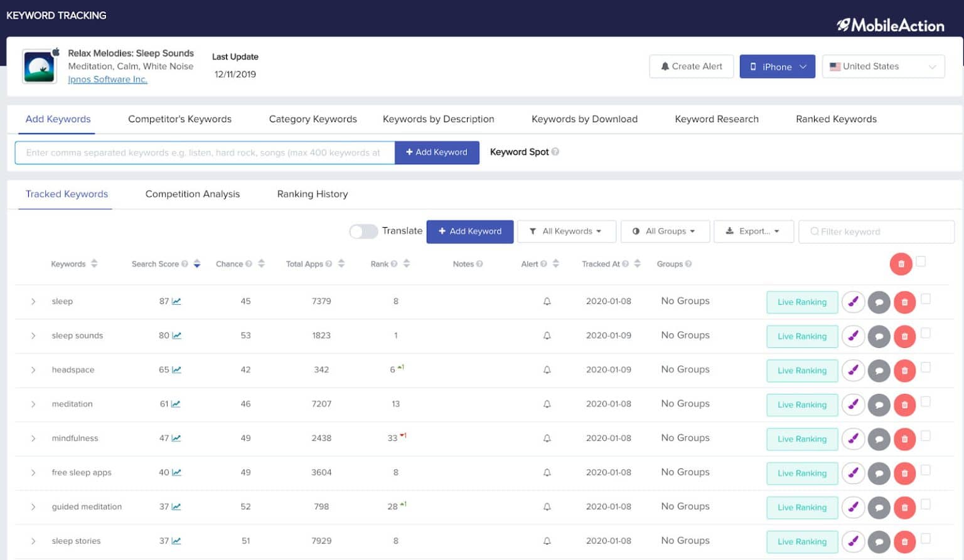Check the checkbox for meditation row
Screen dimensions: 964x560
(926, 401)
